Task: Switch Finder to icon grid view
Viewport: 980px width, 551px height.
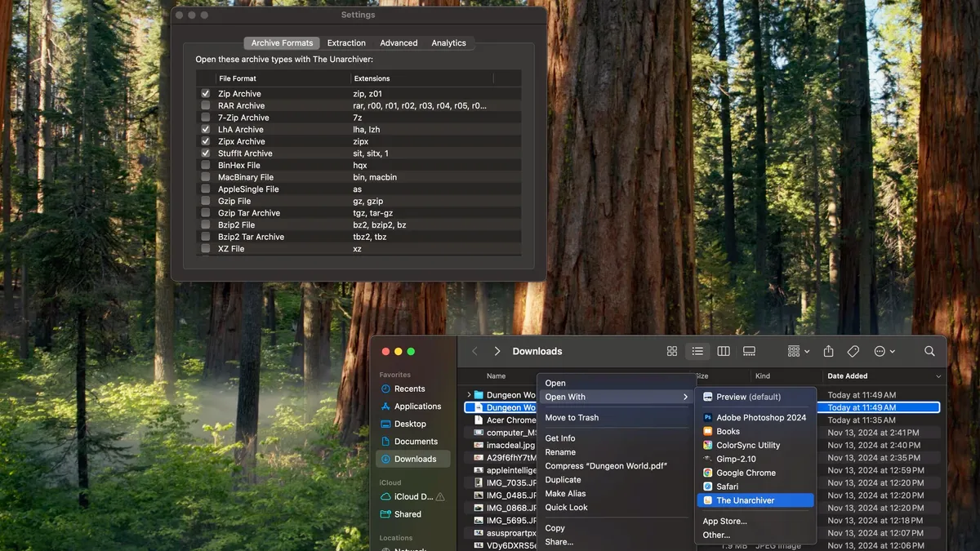Action: (x=672, y=351)
